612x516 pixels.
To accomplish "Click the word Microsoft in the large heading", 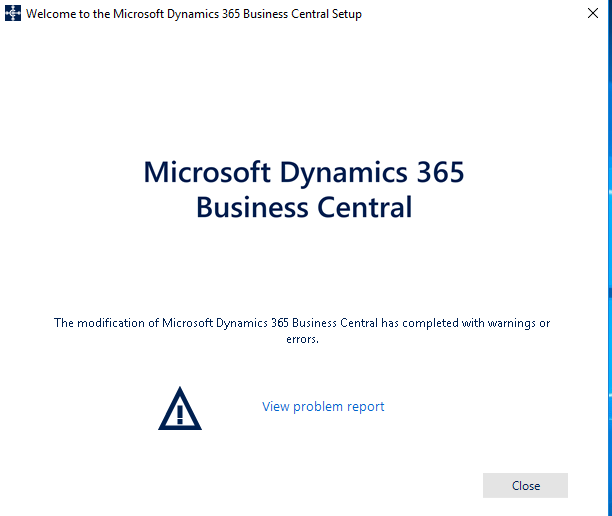I will tap(207, 172).
